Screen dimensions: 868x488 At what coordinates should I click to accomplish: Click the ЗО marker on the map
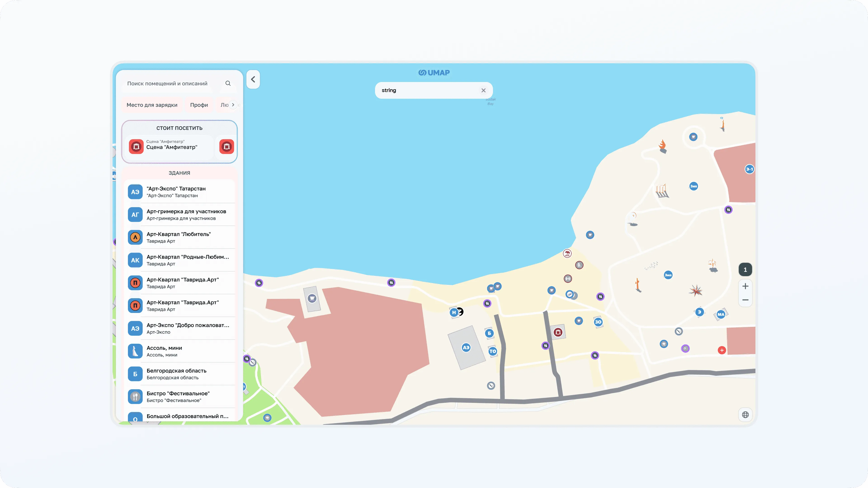point(598,322)
